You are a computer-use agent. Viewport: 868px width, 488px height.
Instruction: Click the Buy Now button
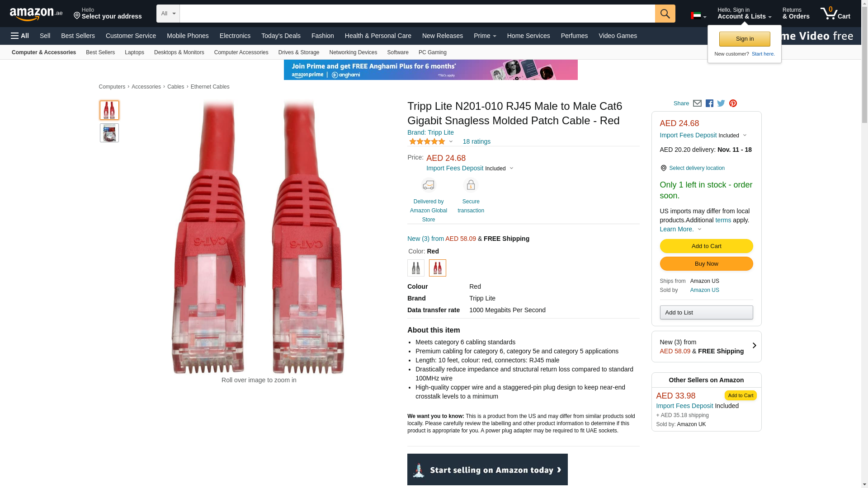[x=706, y=264]
